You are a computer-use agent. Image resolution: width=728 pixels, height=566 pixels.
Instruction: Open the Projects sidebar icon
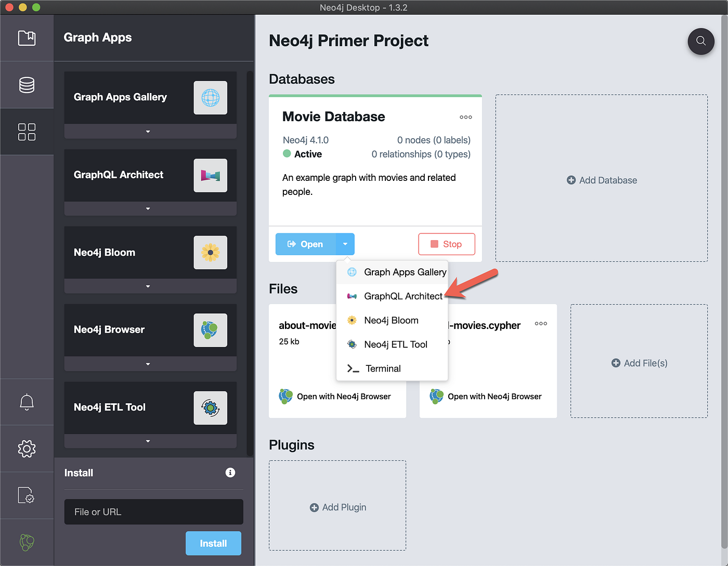point(27,38)
